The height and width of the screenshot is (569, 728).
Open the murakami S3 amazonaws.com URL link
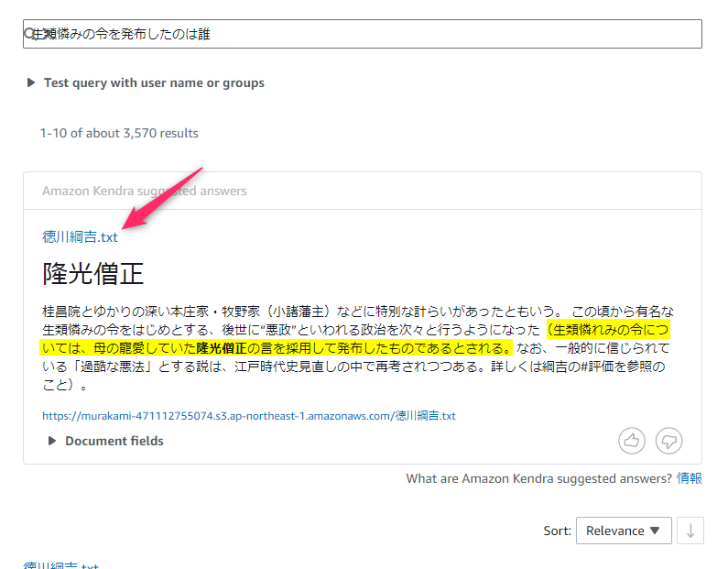(249, 416)
